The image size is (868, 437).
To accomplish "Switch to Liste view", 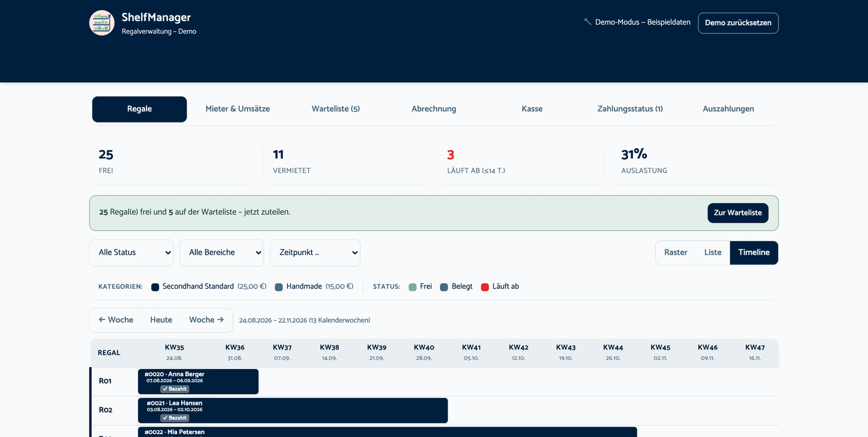I will click(x=713, y=253).
